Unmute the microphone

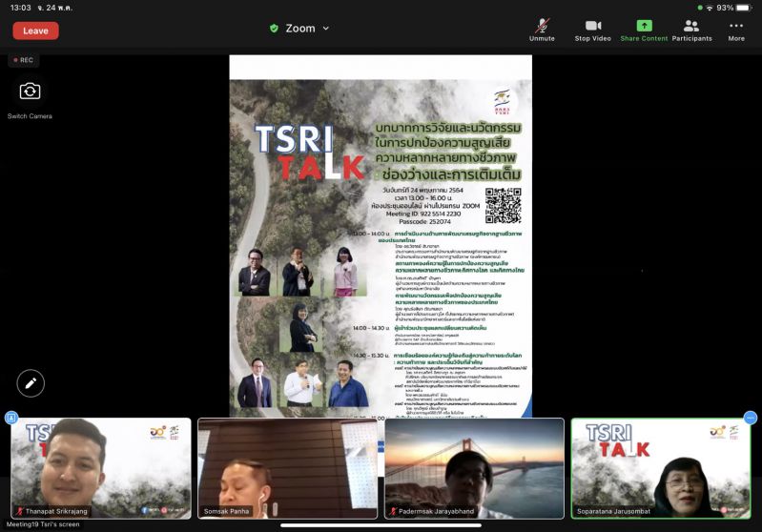542,31
